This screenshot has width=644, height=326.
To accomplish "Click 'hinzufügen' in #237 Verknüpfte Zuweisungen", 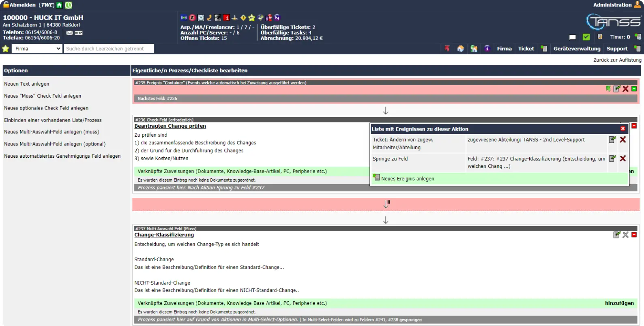I will [x=619, y=303].
